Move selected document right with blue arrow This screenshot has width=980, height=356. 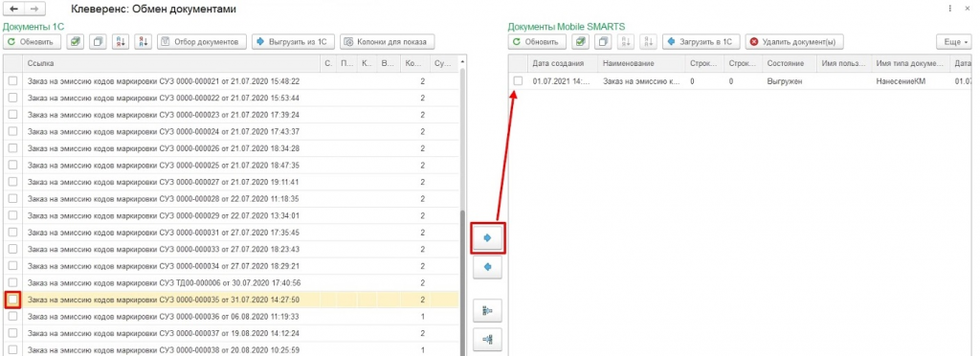[x=487, y=237]
